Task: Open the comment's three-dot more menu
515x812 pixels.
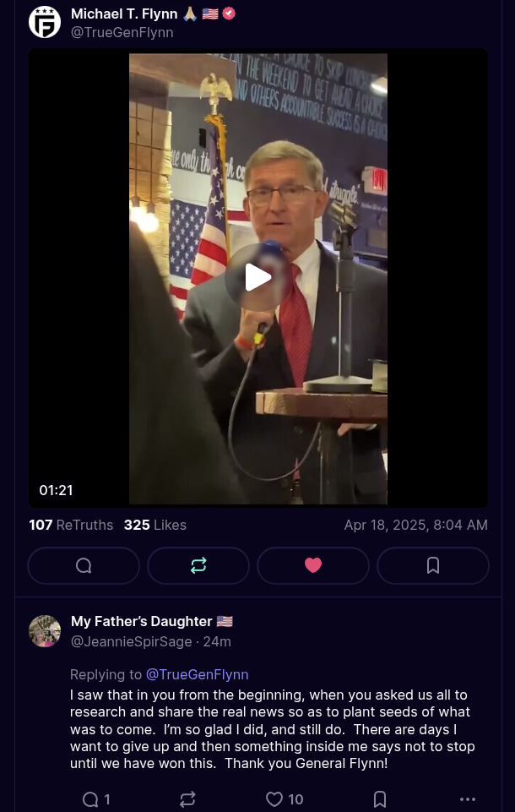Action: [468, 799]
